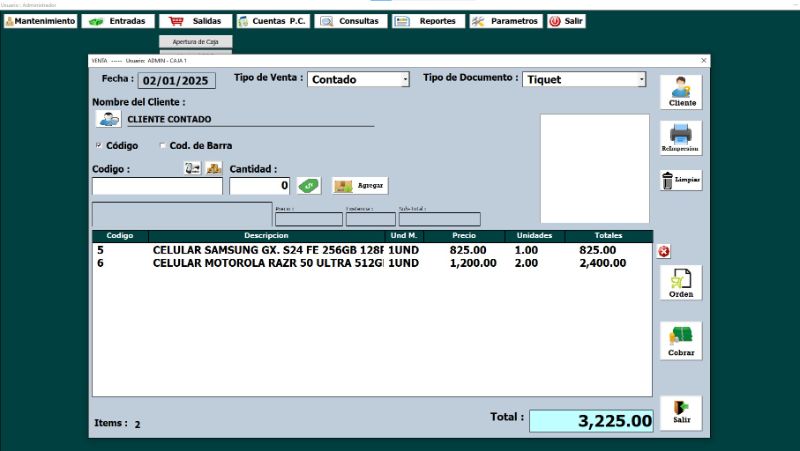Click the 2.00 units cell
Image resolution: width=800 pixels, height=451 pixels.
(x=526, y=263)
